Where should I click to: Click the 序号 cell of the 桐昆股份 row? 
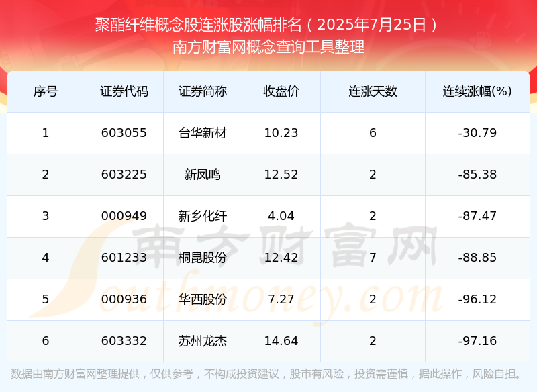[x=46, y=258]
